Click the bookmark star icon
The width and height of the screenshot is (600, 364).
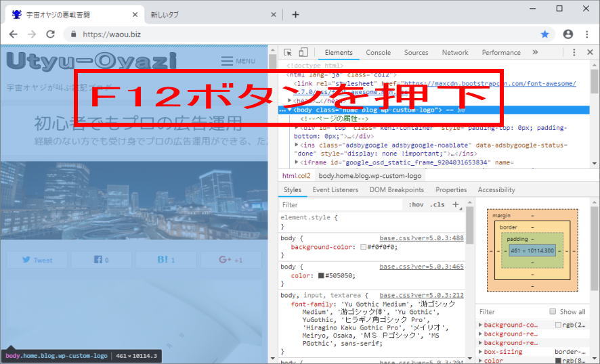[x=545, y=34]
